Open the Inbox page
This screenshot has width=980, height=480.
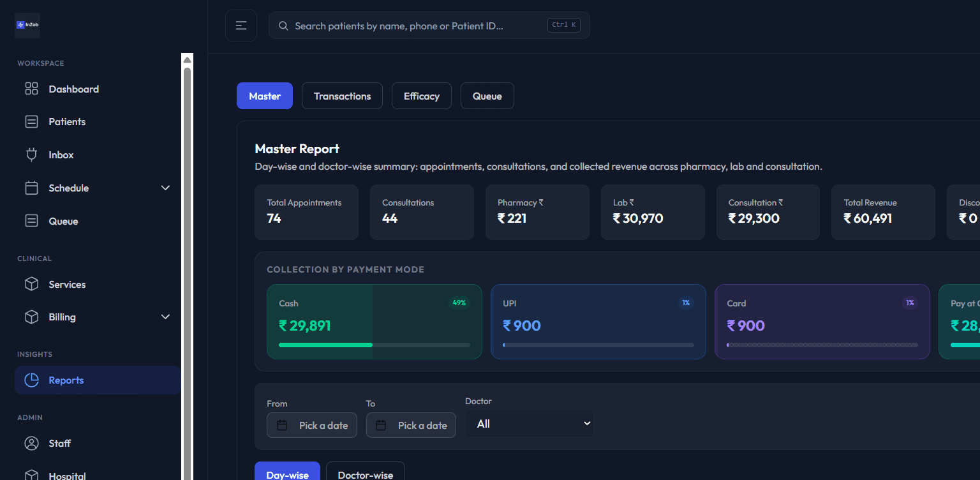pyautogui.click(x=98, y=154)
